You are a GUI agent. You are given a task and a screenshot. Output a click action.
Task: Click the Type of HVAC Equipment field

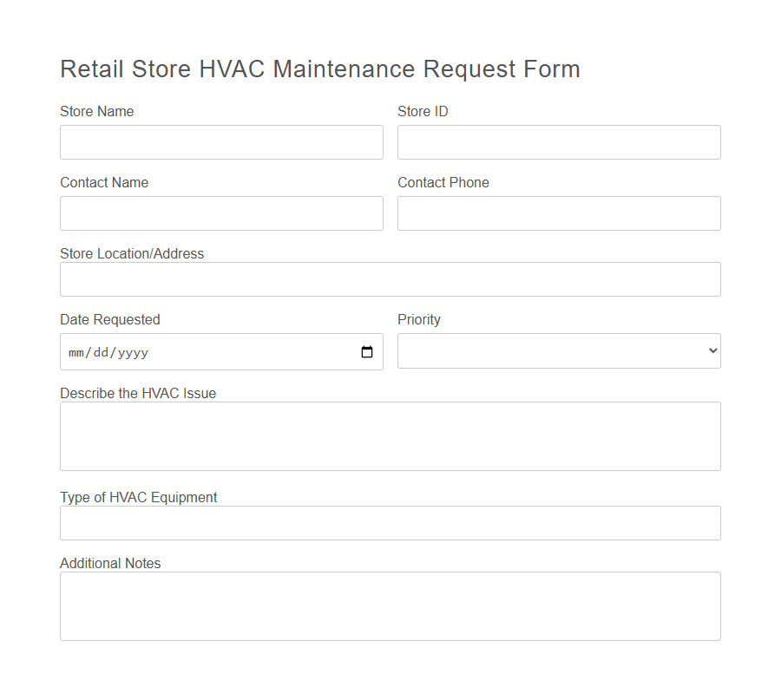tap(390, 523)
